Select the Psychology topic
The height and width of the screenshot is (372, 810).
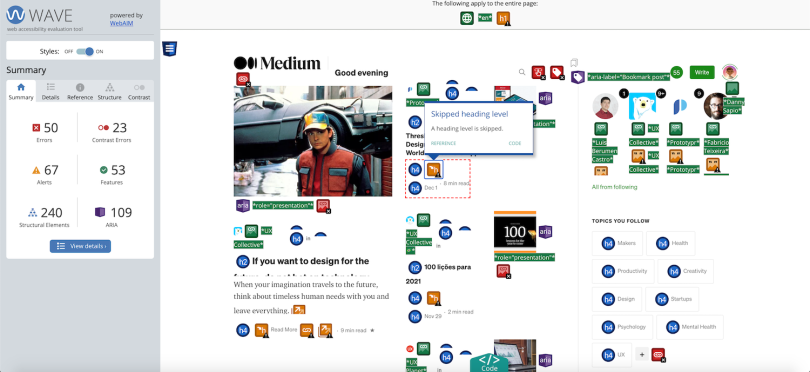(x=622, y=327)
